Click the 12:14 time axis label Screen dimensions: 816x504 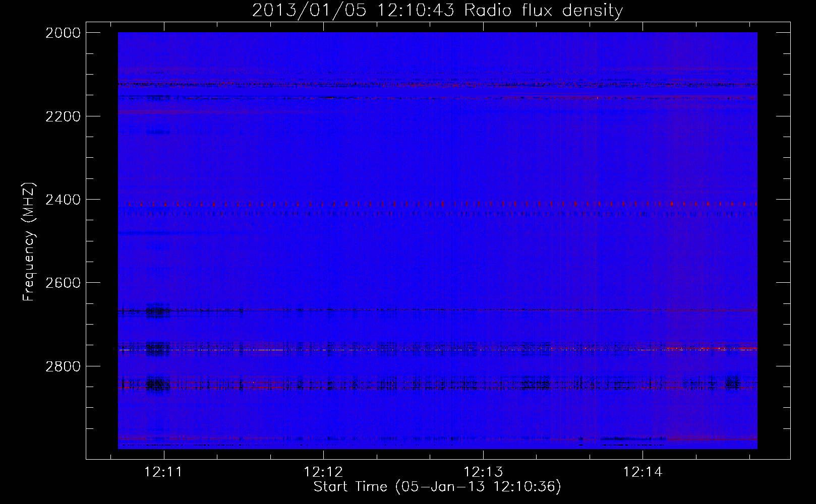643,472
